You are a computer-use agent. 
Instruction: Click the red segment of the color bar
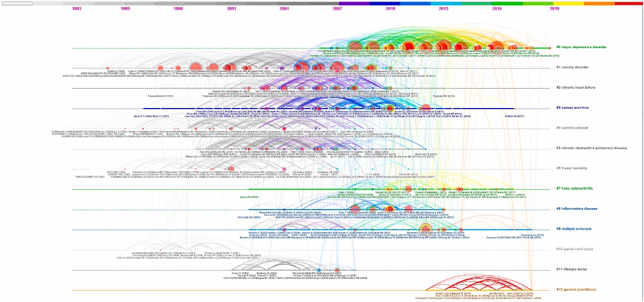pyautogui.click(x=628, y=3)
